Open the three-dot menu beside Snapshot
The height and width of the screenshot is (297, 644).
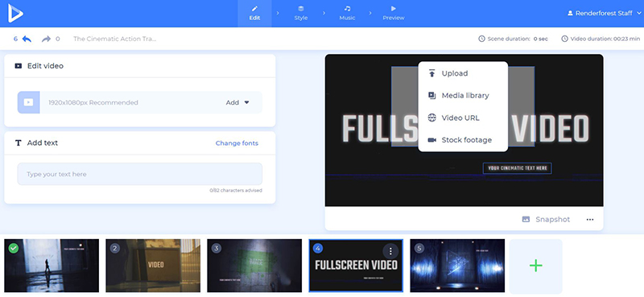pos(590,220)
